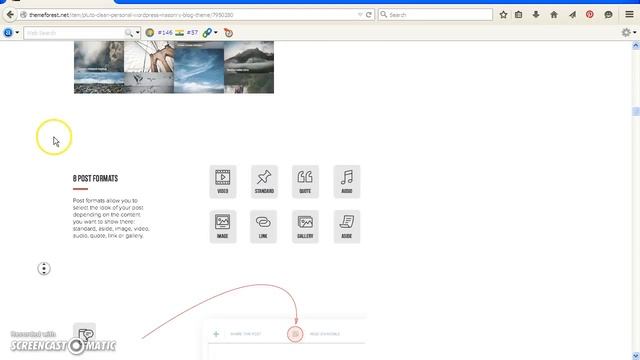This screenshot has width=640, height=360.
Task: Open the masonry photo grid preview image
Action: point(174,67)
